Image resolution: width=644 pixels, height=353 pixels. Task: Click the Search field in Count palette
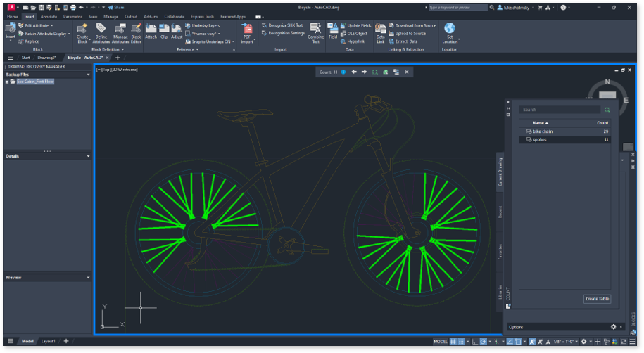[x=560, y=110]
